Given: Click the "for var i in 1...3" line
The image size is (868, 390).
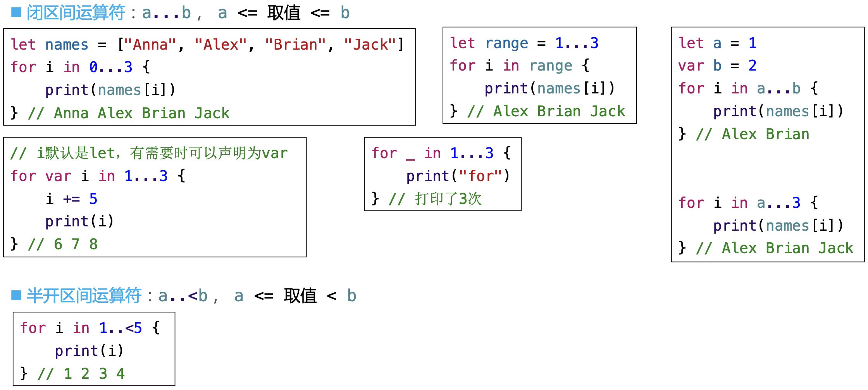Looking at the screenshot, I should 98,176.
